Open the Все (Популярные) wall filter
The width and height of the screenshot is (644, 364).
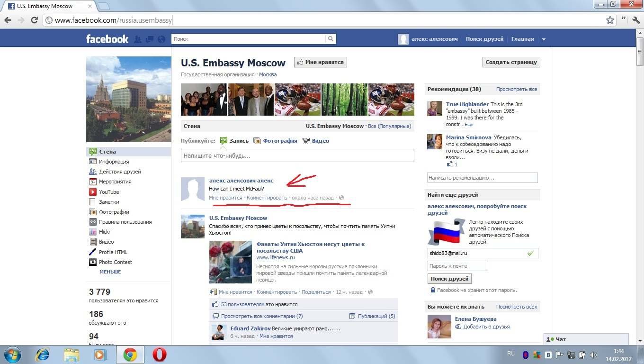(389, 126)
